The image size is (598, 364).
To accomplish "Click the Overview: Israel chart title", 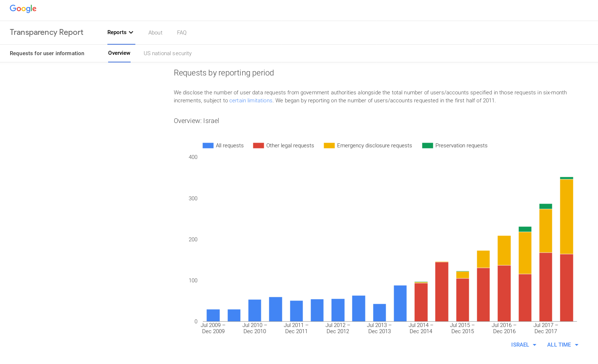I will (196, 121).
